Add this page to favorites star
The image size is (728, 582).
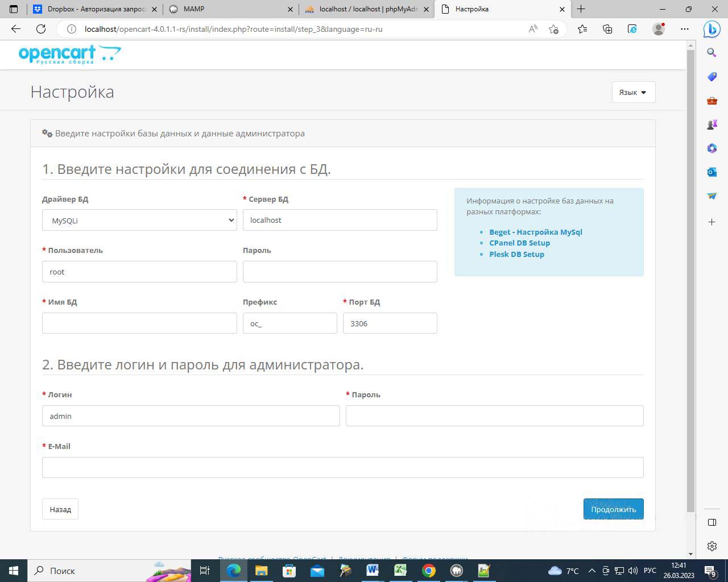(x=553, y=29)
